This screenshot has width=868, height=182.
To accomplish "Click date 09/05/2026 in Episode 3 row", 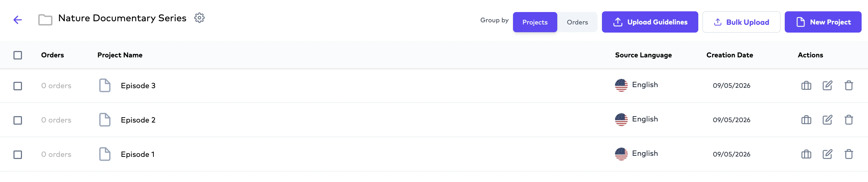I will (732, 85).
